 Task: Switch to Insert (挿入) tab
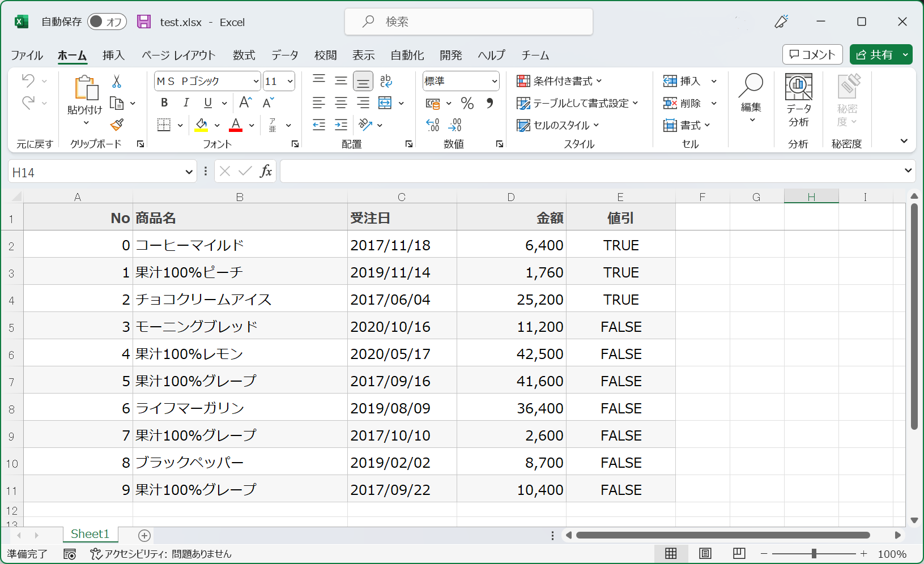113,55
